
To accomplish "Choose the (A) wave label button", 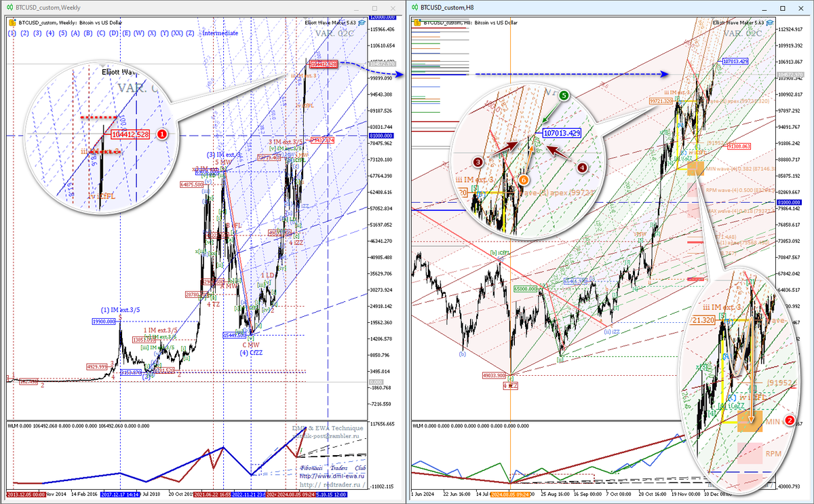I will click(75, 33).
